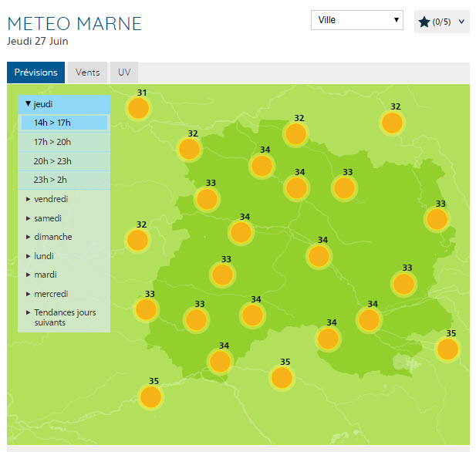
Task: Click the 33 sun just right of mercredi
Action: tap(147, 309)
